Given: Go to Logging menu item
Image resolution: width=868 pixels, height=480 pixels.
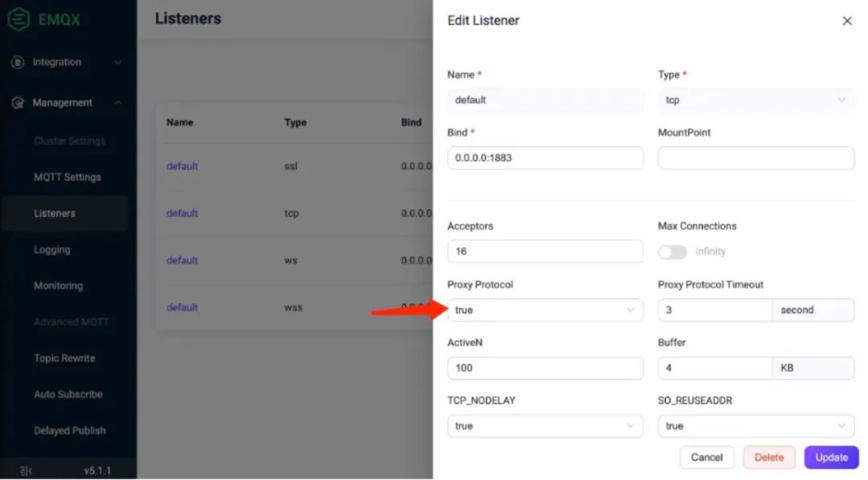Looking at the screenshot, I should (52, 250).
